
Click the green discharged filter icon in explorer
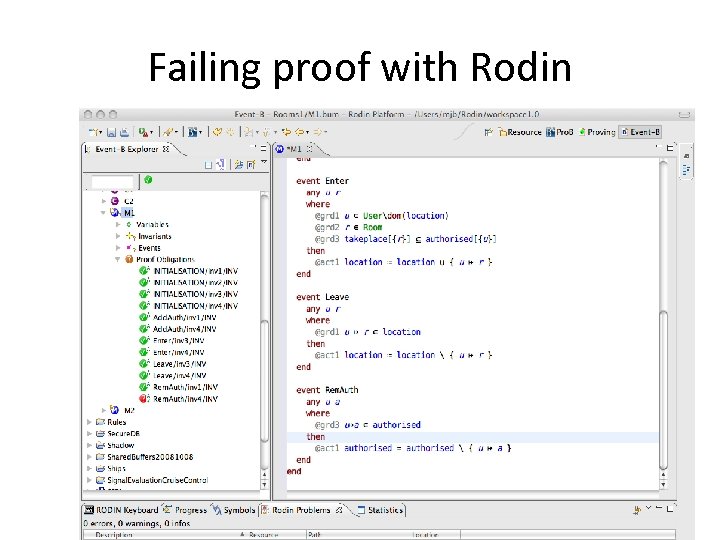tap(148, 180)
